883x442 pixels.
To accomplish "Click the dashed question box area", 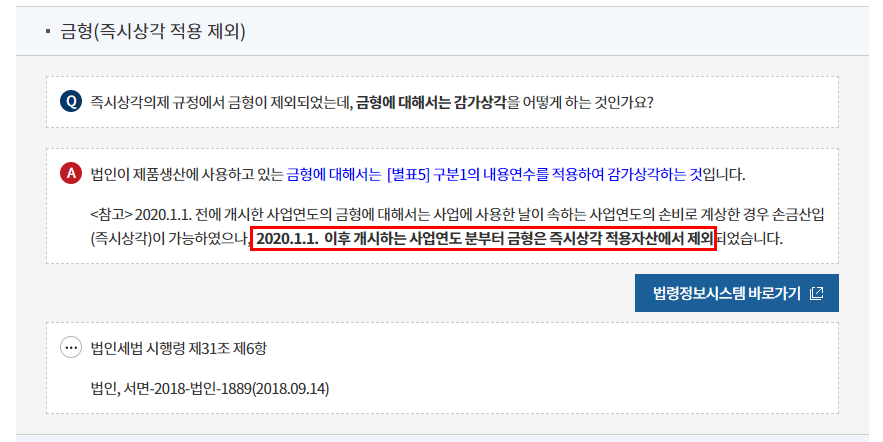I will click(442, 102).
